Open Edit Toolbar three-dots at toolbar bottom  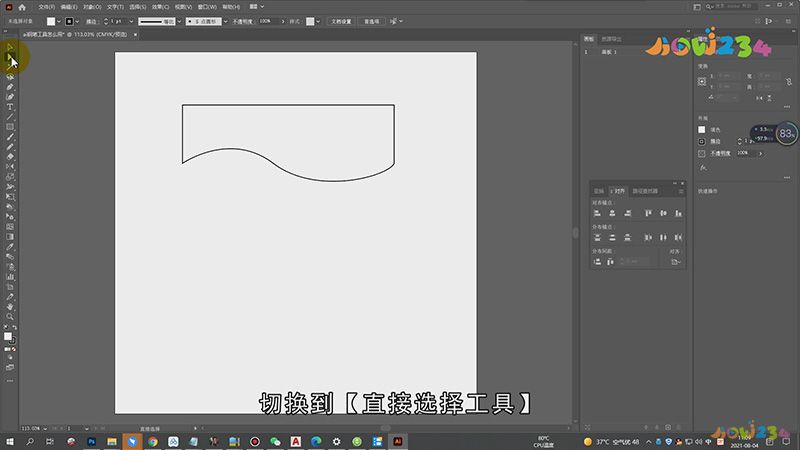click(x=10, y=381)
